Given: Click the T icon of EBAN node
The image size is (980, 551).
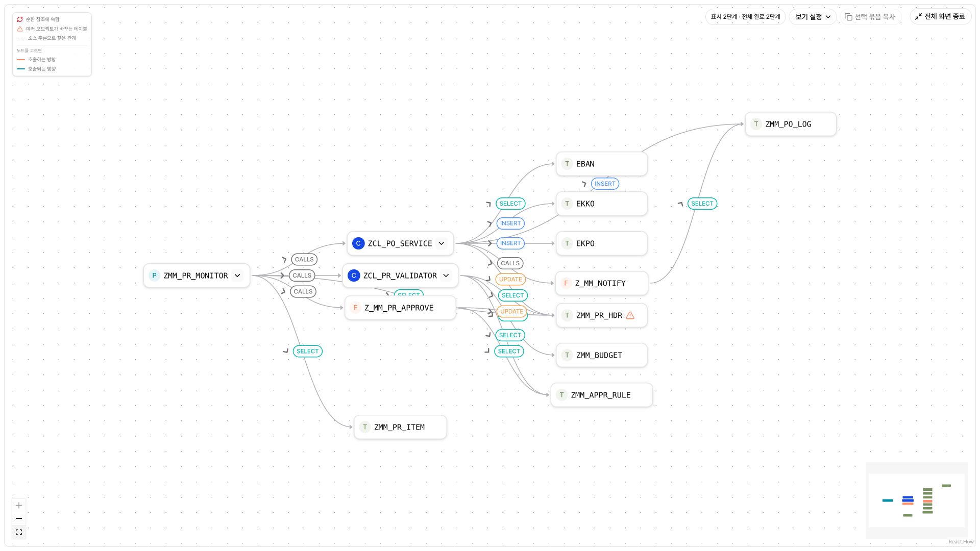Looking at the screenshot, I should (x=567, y=164).
